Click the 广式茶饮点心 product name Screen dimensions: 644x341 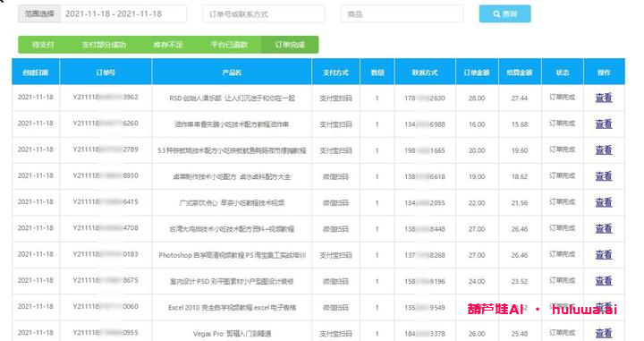232,203
